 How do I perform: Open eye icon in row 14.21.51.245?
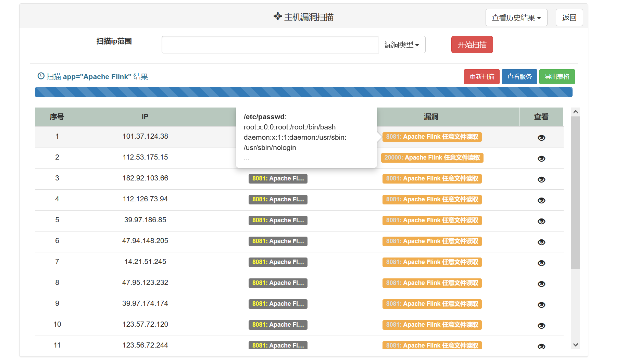541,263
